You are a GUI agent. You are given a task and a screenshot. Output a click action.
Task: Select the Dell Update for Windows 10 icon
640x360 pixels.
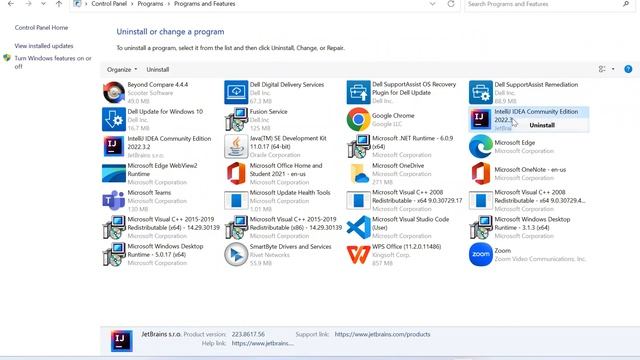coord(113,119)
